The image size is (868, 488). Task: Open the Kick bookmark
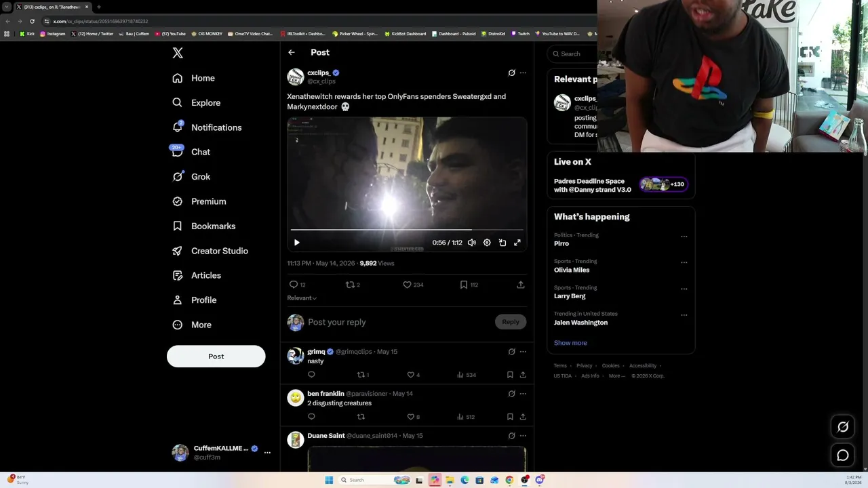click(27, 34)
